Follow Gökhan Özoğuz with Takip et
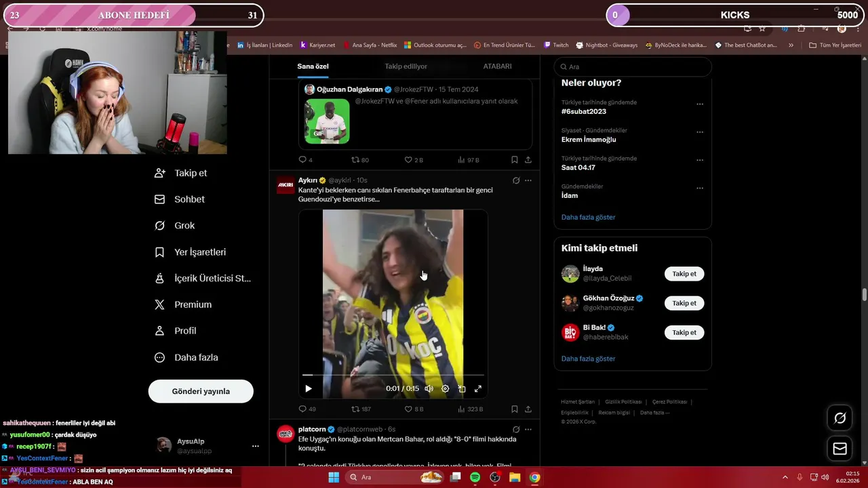Screen dimensions: 868x488 click(x=684, y=303)
